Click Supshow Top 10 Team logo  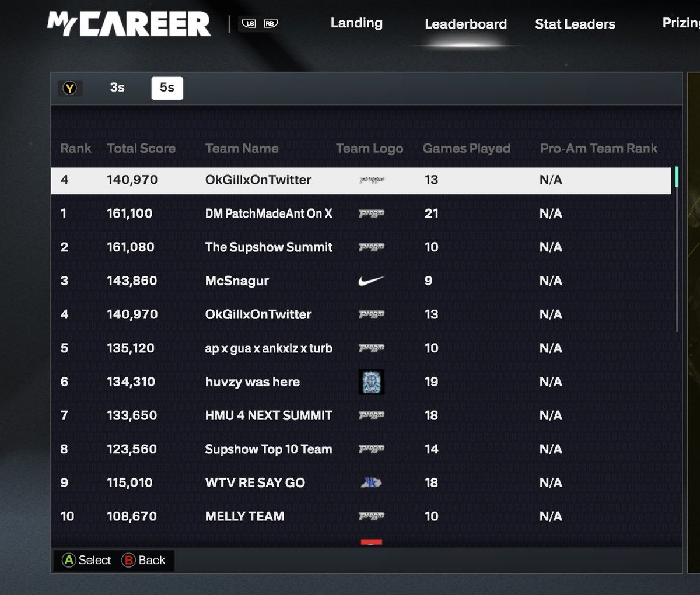[372, 449]
